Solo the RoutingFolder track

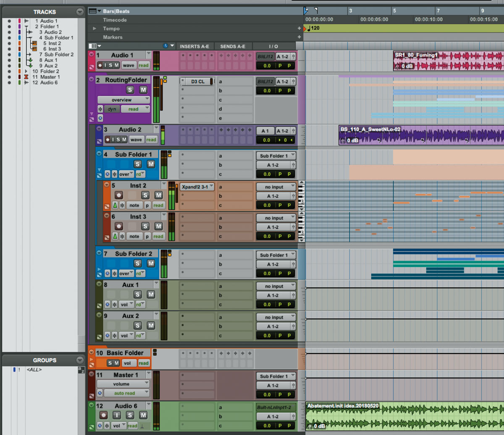click(130, 90)
